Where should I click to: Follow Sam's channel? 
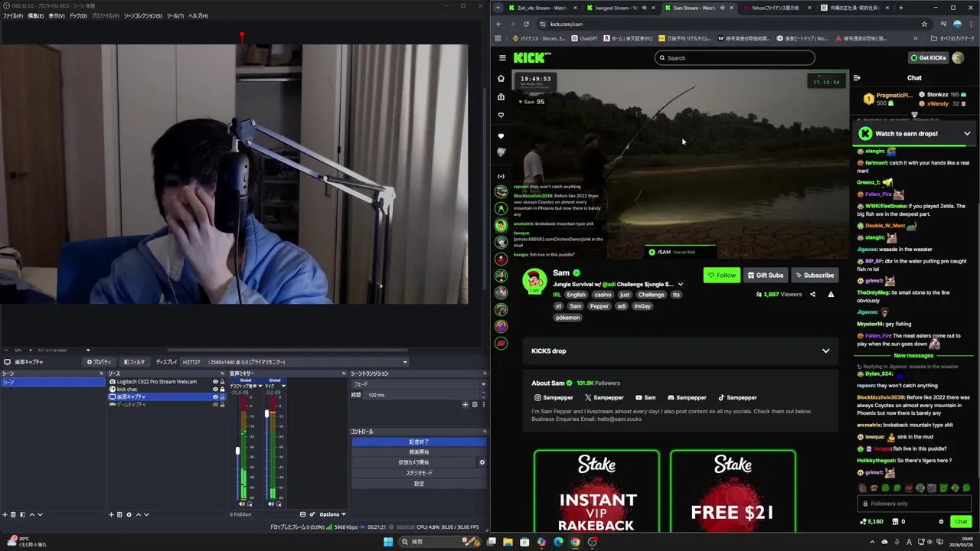click(x=722, y=275)
